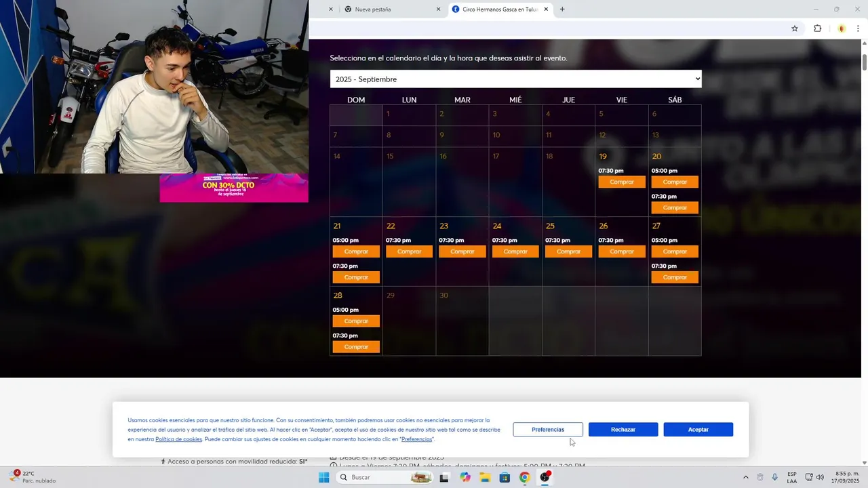
Task: Open the network tray icon
Action: pos(809,477)
